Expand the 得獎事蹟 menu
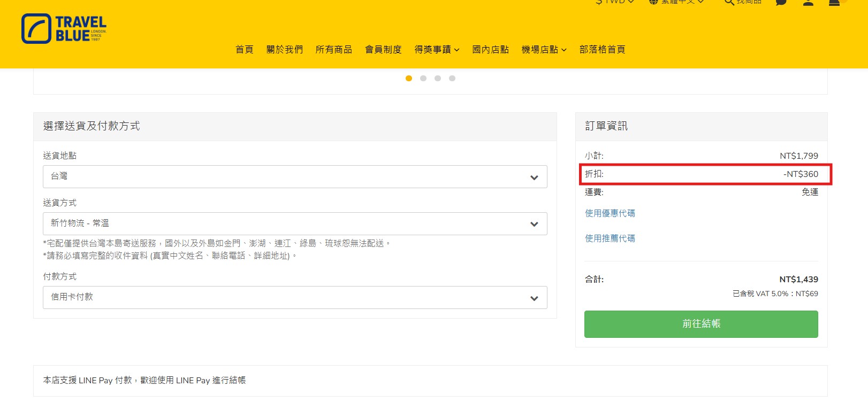The image size is (868, 402). pos(437,50)
